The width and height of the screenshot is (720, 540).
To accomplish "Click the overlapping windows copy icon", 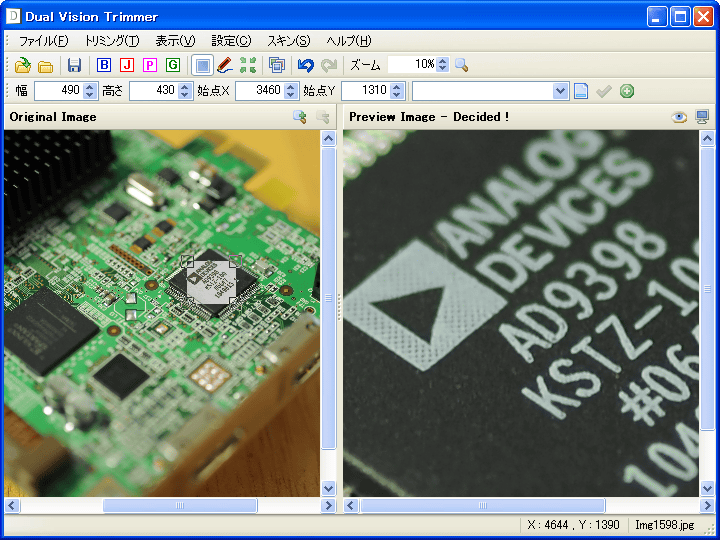I will [x=277, y=65].
